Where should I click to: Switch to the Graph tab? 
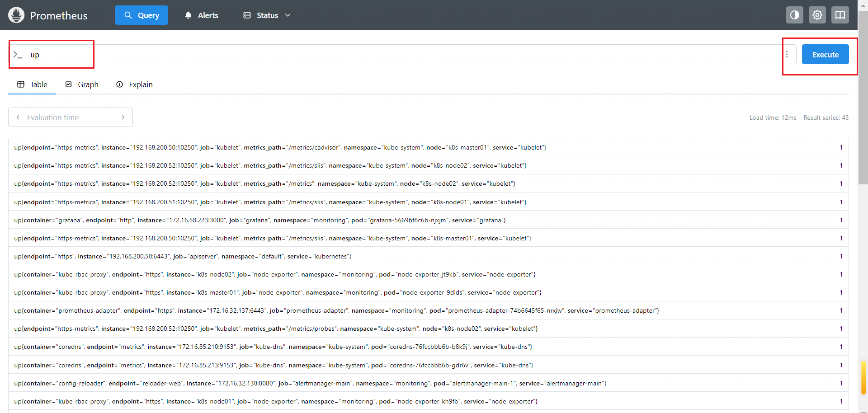(82, 84)
